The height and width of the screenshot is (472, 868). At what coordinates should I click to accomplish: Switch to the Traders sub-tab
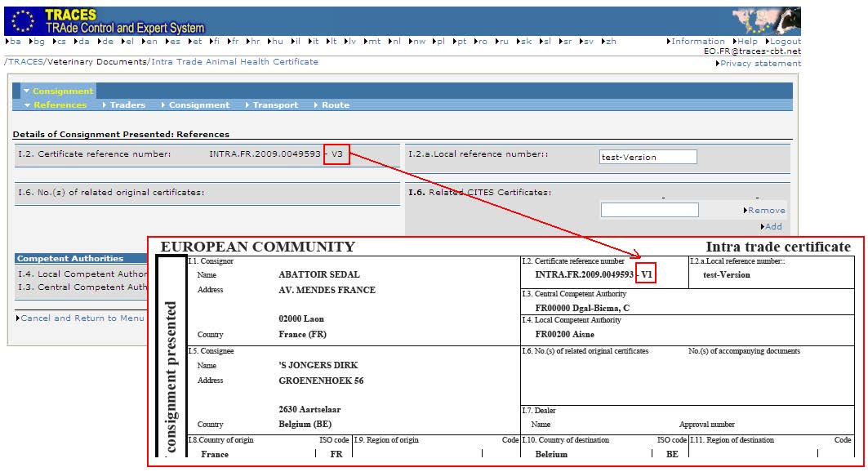(124, 105)
